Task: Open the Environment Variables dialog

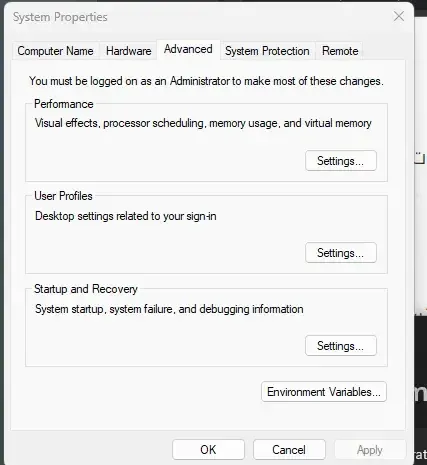Action: pos(324,392)
